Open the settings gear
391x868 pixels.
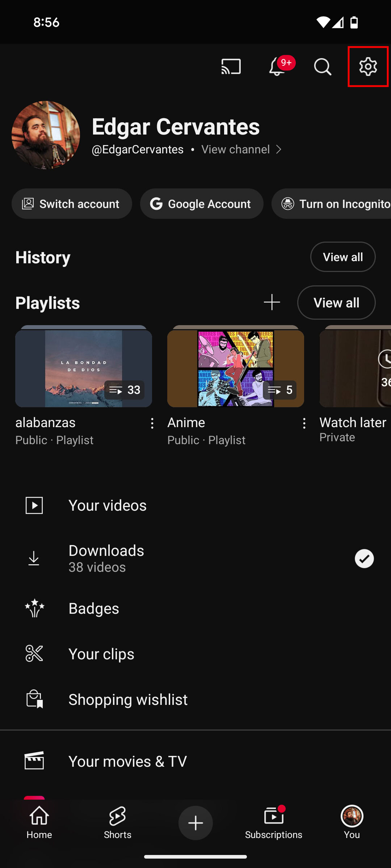368,67
